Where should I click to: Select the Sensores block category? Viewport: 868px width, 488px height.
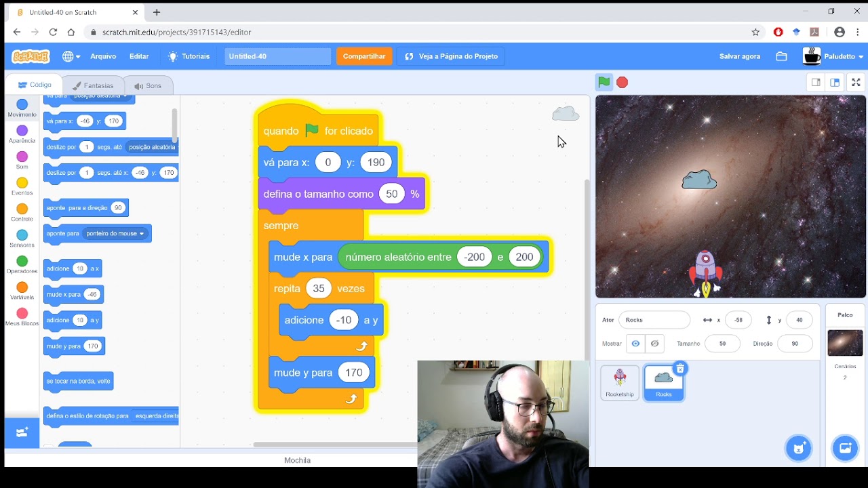pyautogui.click(x=22, y=239)
